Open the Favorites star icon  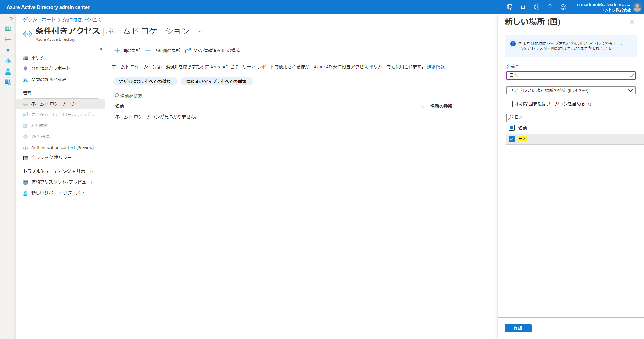click(8, 50)
